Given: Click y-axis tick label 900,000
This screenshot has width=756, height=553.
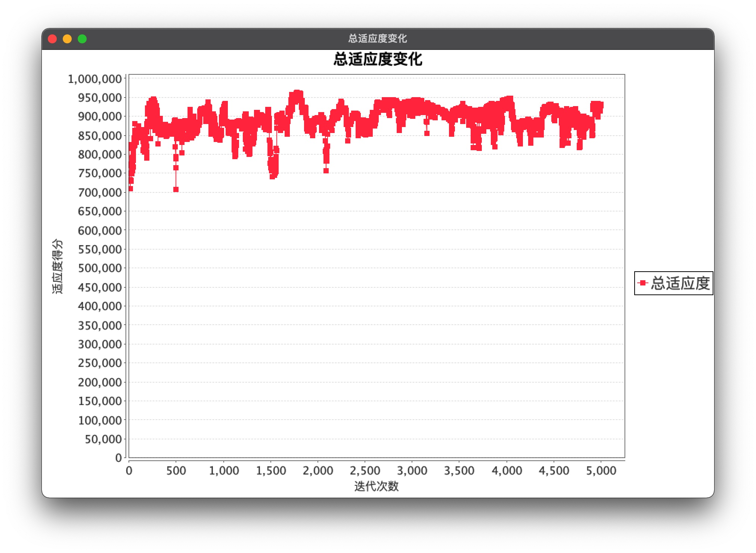Looking at the screenshot, I should (x=100, y=117).
